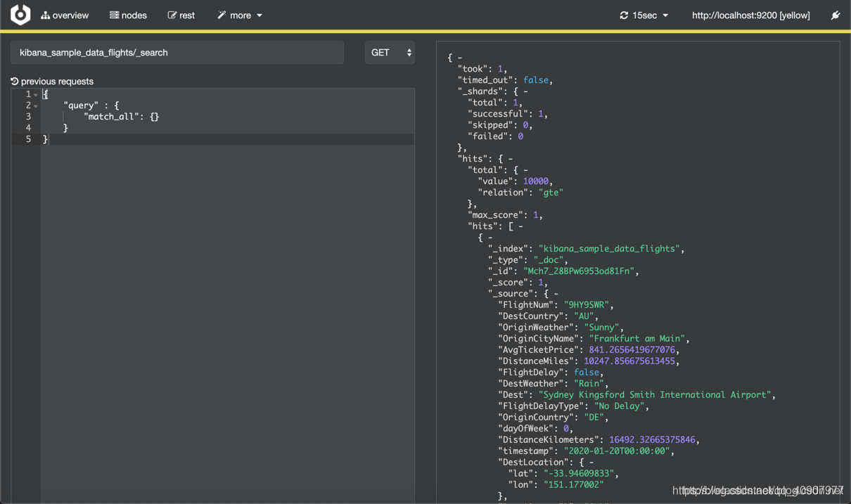Click the FlightDelayType "No Delay" value

tap(620, 406)
